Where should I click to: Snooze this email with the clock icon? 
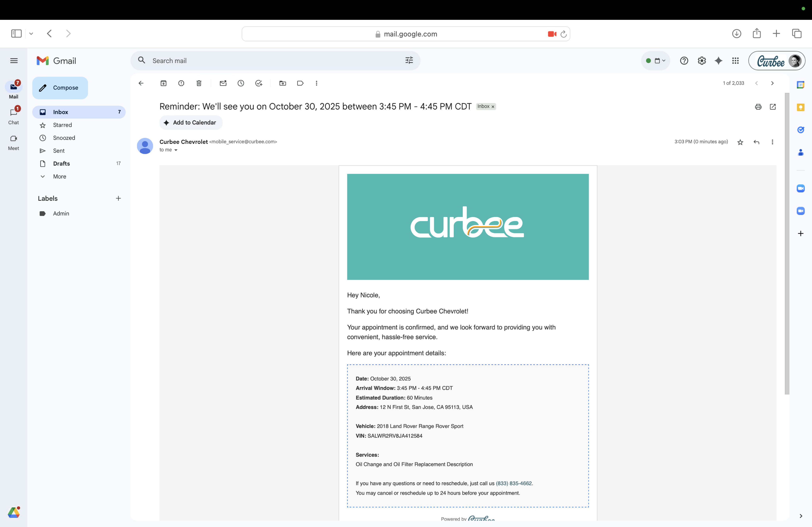point(241,83)
